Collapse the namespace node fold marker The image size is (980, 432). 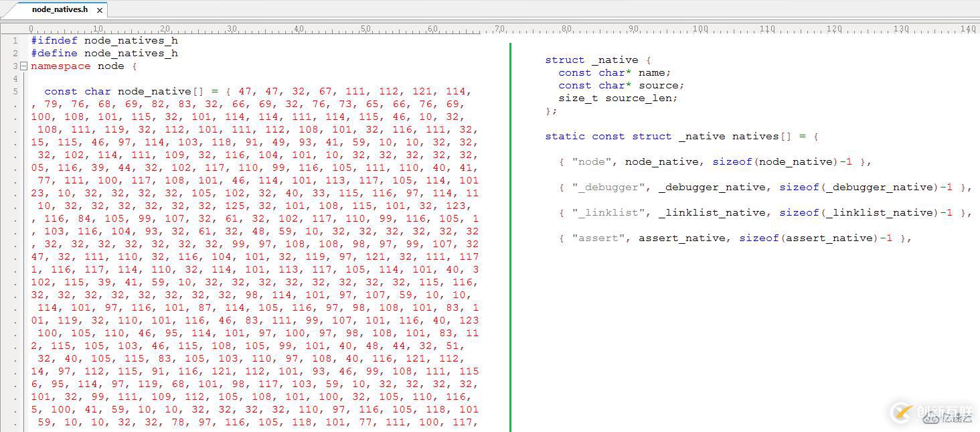click(23, 66)
